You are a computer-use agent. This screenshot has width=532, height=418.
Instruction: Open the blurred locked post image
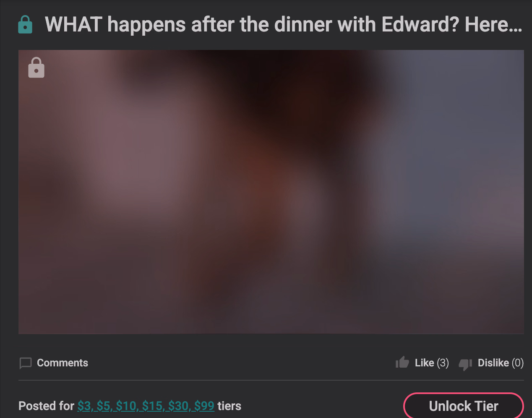(x=271, y=192)
